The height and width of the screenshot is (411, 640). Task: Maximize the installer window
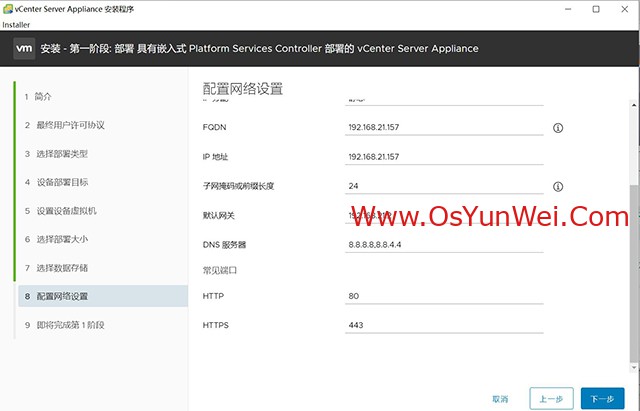[596, 9]
